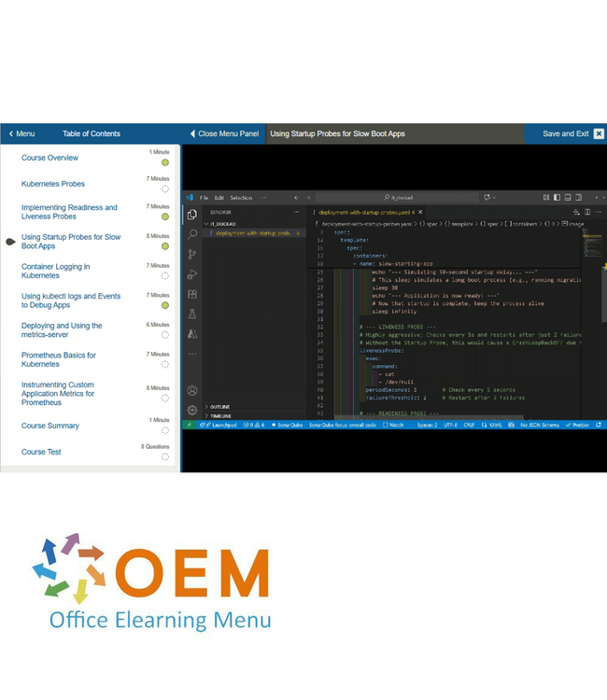Open the Extensions icon in activity bar
This screenshot has width=607, height=700.
point(192,294)
